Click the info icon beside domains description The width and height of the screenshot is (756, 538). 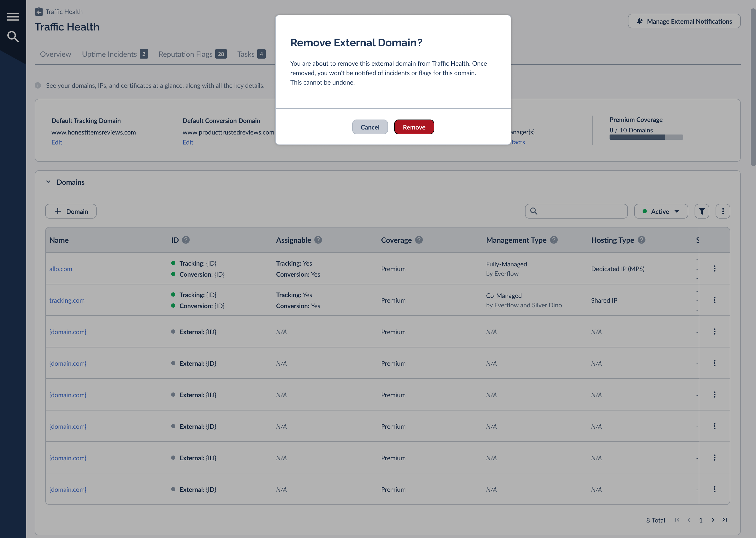coord(38,85)
